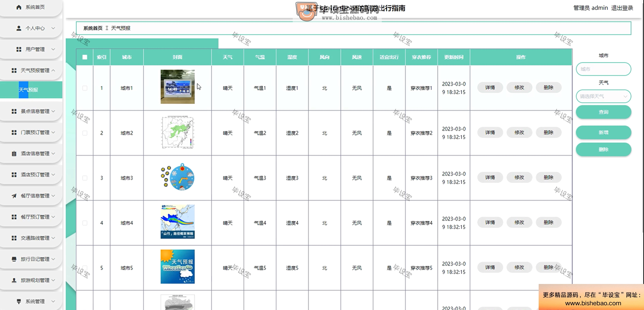Click the grid icon beside 用户管理

click(19, 49)
